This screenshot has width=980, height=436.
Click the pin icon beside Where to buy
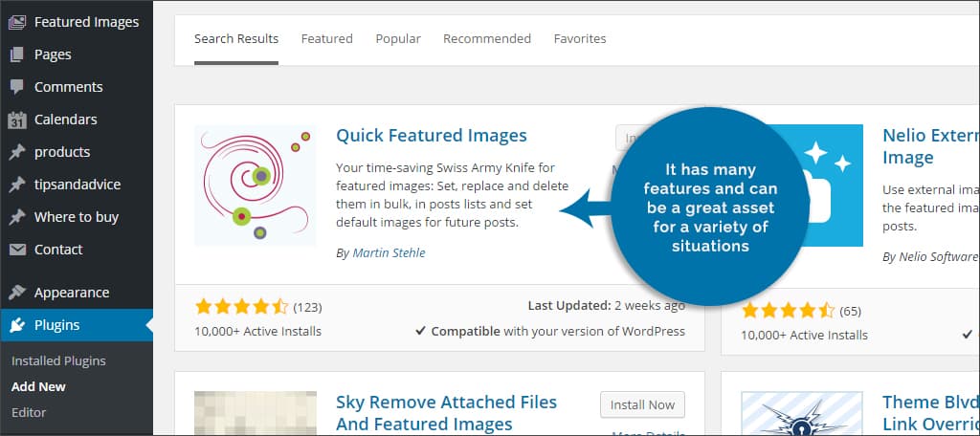pos(17,217)
